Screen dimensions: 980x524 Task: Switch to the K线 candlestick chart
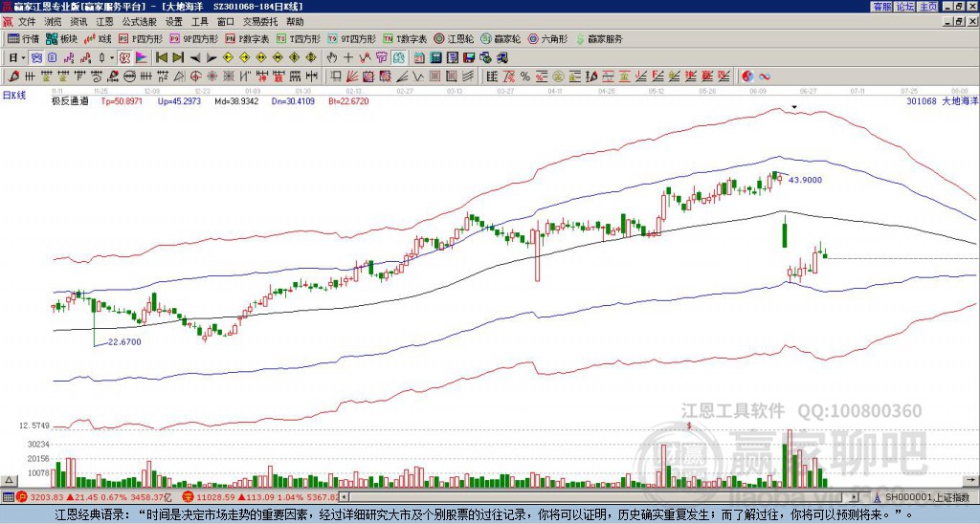[98, 38]
